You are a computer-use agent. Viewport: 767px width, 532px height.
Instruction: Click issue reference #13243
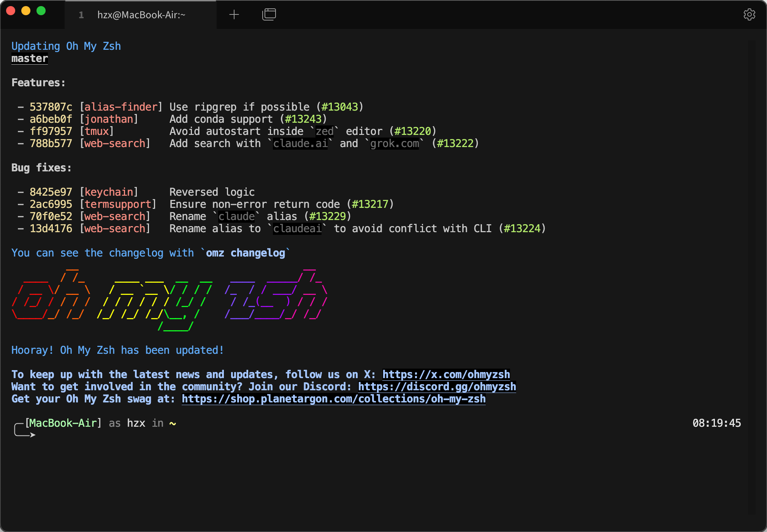pyautogui.click(x=303, y=119)
